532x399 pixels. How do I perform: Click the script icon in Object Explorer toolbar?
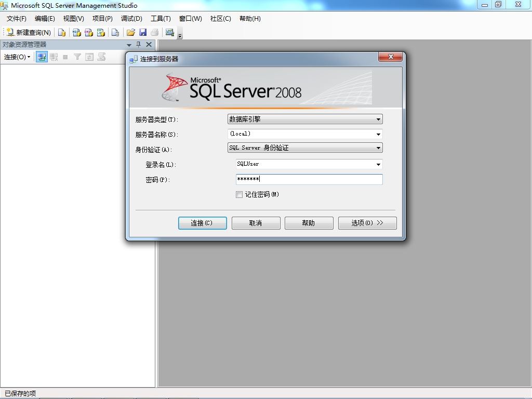tap(101, 57)
